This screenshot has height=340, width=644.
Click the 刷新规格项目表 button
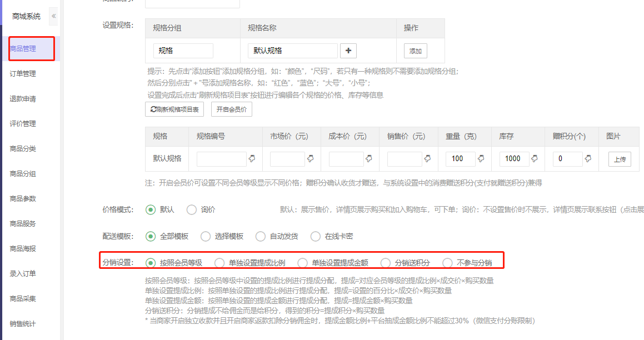click(x=174, y=109)
